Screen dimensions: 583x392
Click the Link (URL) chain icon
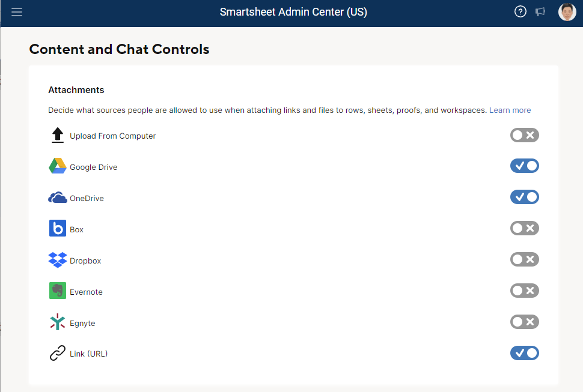click(x=57, y=354)
